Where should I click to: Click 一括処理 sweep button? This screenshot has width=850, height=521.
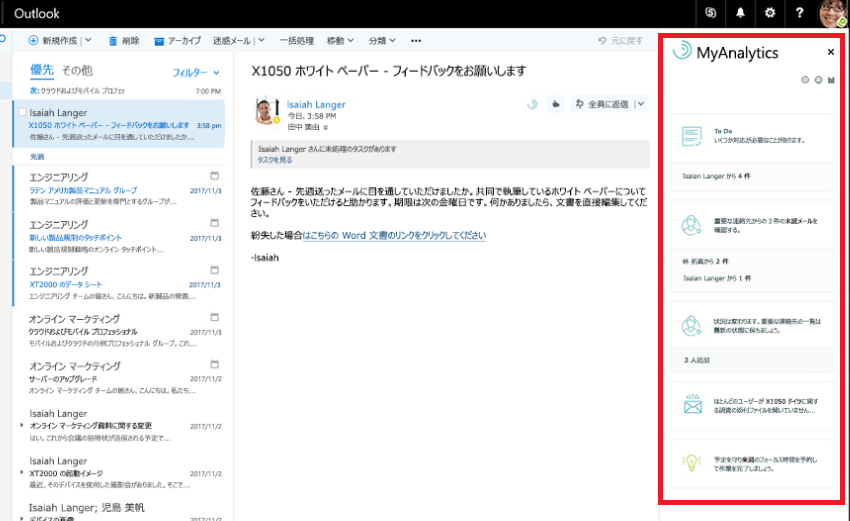[x=297, y=41]
